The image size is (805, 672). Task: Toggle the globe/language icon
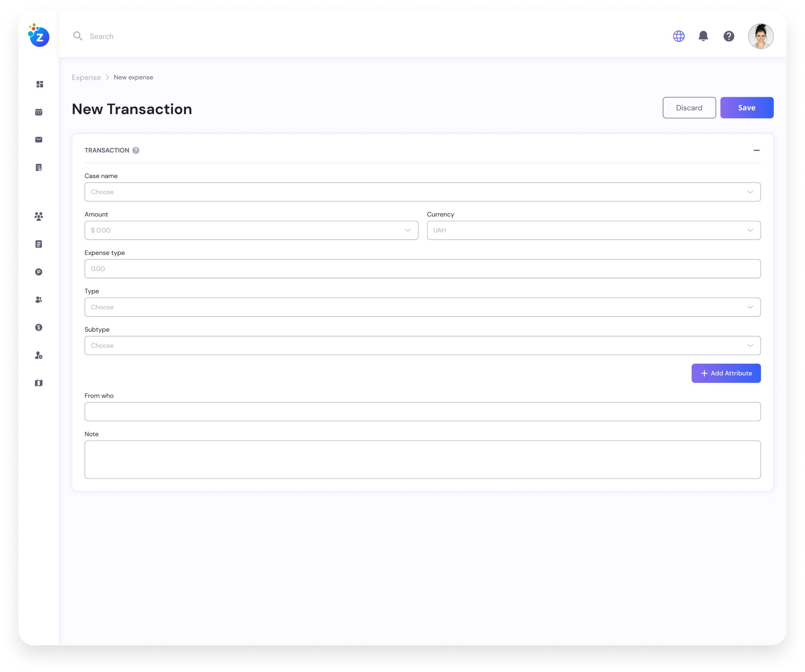pyautogui.click(x=679, y=35)
